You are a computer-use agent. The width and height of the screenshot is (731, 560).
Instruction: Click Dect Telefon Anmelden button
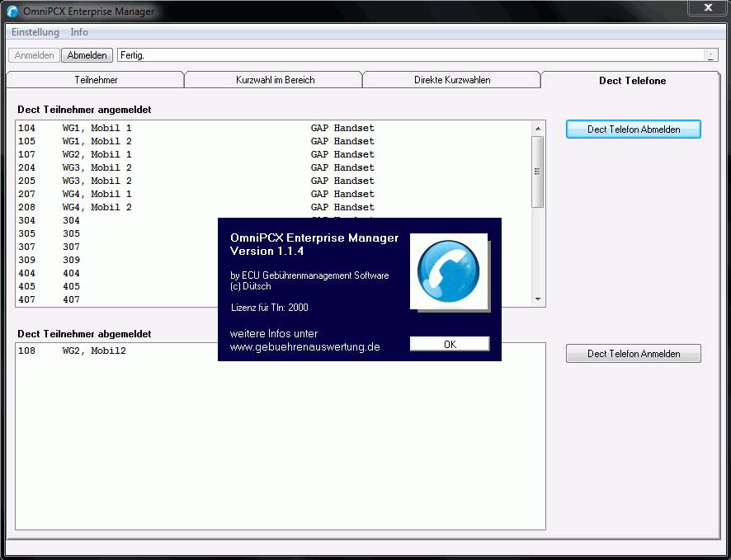(x=634, y=354)
